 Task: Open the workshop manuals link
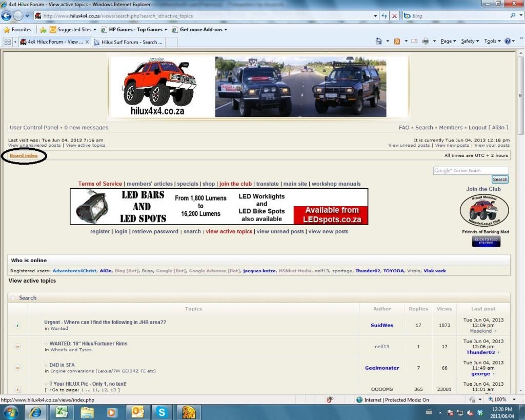point(336,184)
